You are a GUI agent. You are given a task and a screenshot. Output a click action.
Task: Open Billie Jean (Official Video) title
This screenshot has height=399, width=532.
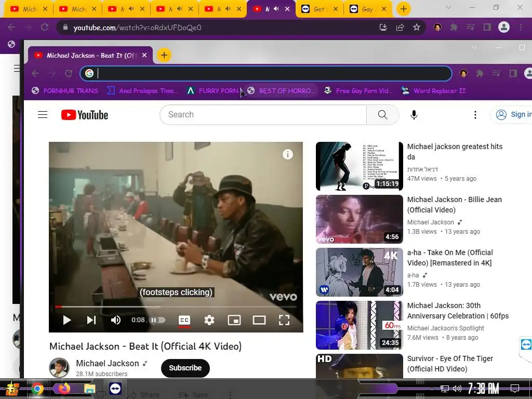coord(454,205)
